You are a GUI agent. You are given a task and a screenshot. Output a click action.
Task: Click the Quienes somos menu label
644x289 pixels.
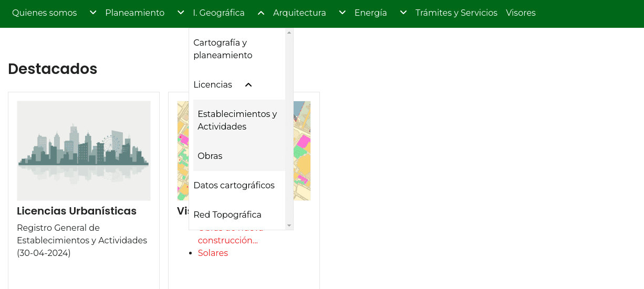(x=44, y=13)
